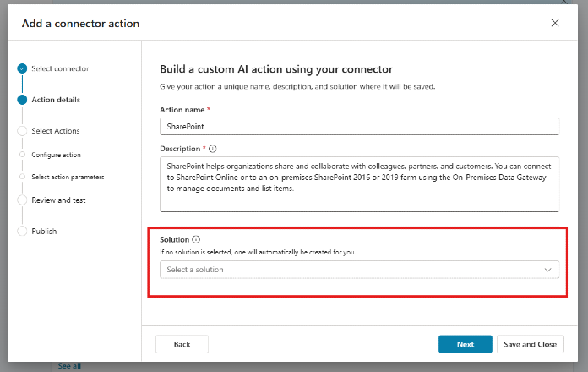Click the 'If no solution is selected' hint text

(258, 252)
